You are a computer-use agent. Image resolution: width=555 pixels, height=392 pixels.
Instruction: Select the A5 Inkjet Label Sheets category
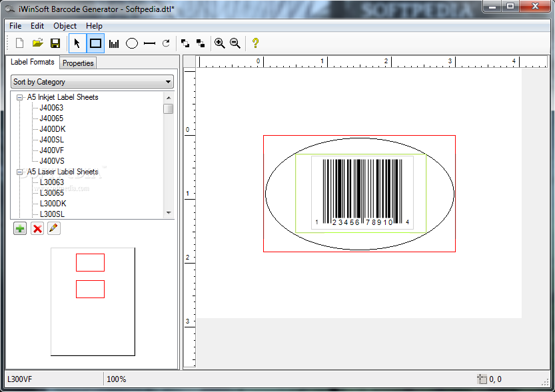tap(63, 97)
